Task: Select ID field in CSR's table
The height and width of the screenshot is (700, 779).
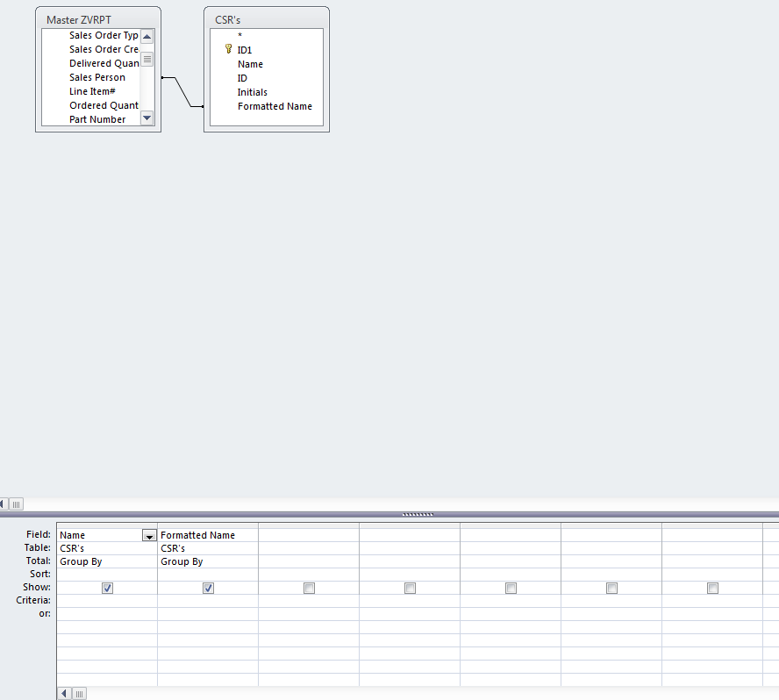Action: point(242,78)
